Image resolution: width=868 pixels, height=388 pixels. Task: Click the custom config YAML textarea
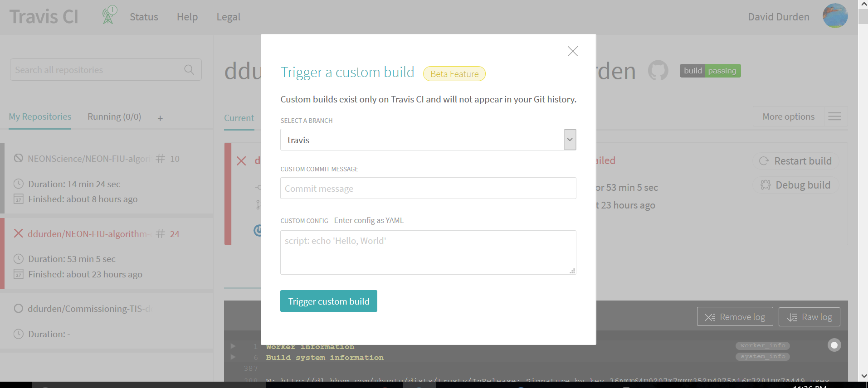tap(428, 252)
